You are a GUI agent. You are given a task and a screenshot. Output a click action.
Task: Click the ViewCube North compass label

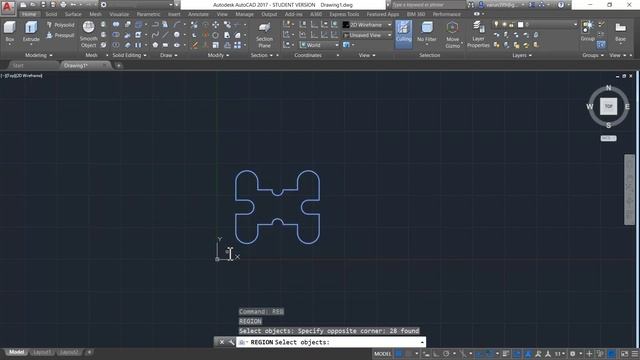(x=609, y=87)
